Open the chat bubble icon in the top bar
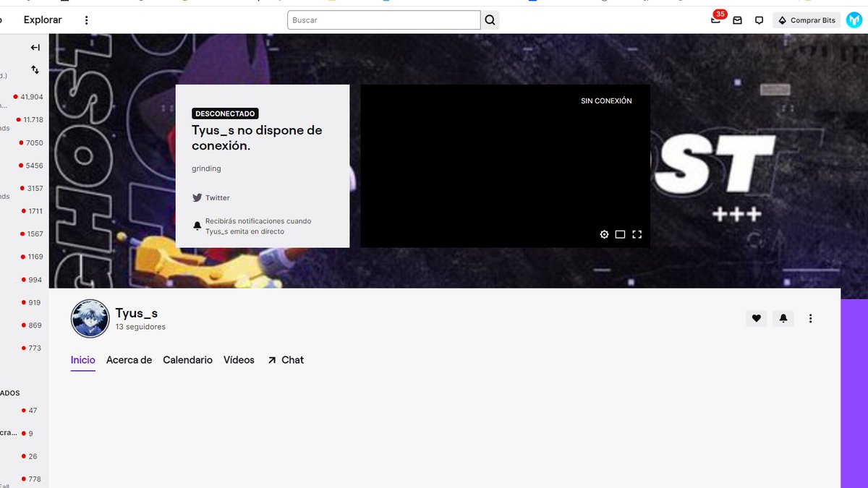Screen dimensions: 868x488 pyautogui.click(x=759, y=20)
